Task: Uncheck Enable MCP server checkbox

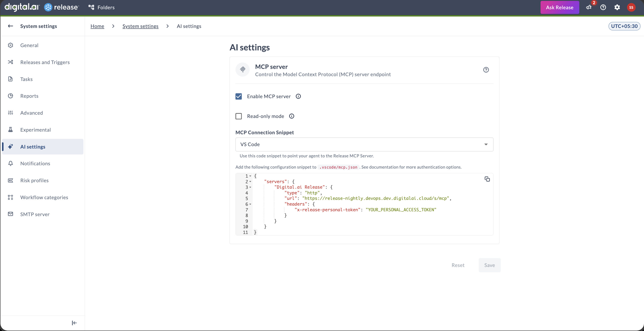Action: (x=239, y=96)
